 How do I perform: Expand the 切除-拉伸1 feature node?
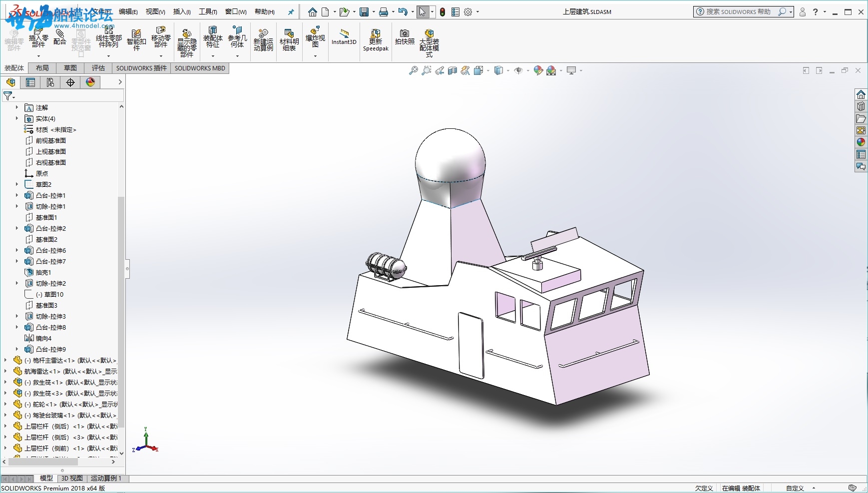(x=16, y=206)
